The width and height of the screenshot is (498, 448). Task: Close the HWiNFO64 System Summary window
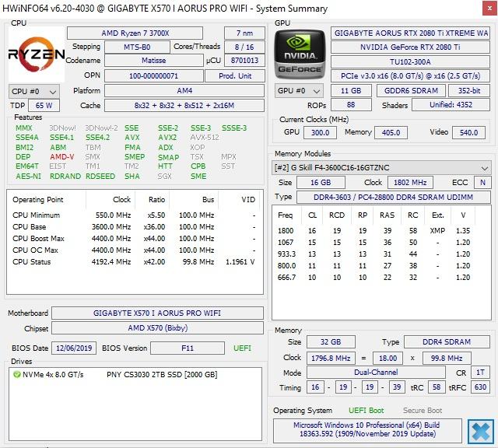489,9
